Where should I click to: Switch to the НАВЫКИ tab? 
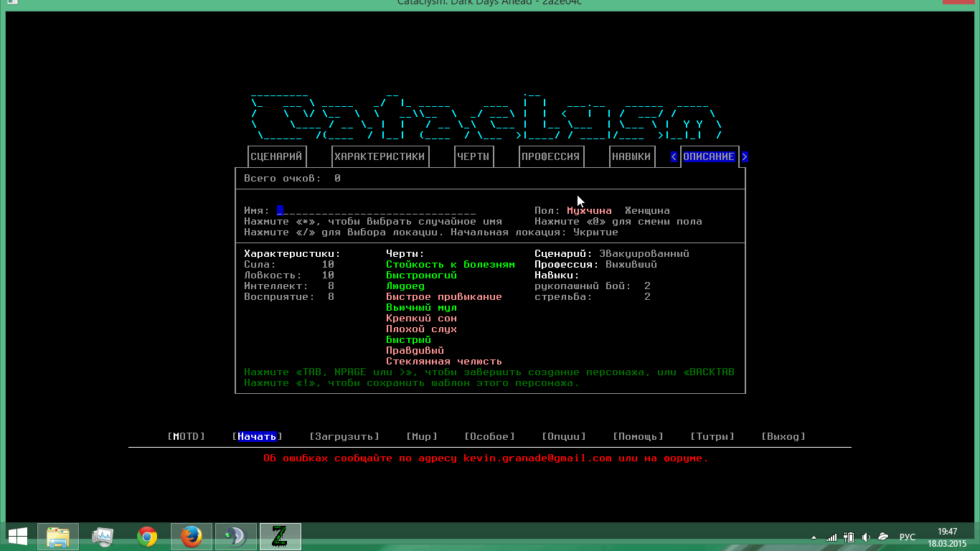click(x=632, y=156)
